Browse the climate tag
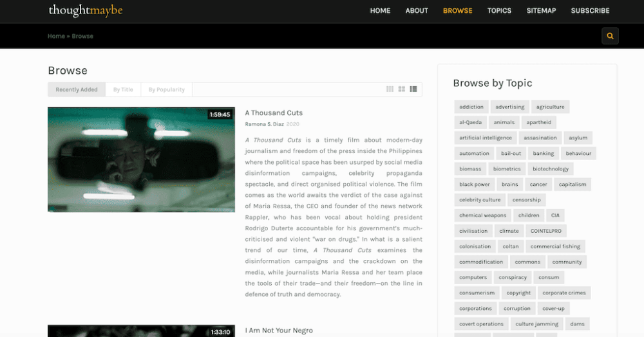The height and width of the screenshot is (337, 644). coord(509,231)
